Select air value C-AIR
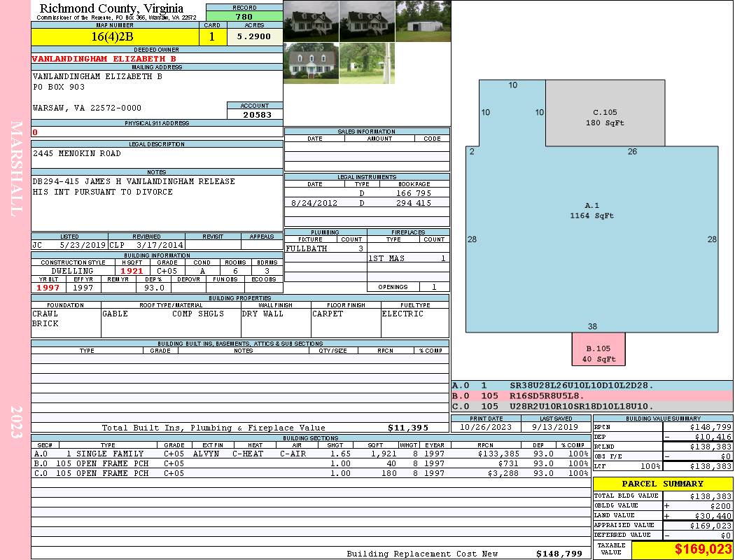 pos(293,454)
